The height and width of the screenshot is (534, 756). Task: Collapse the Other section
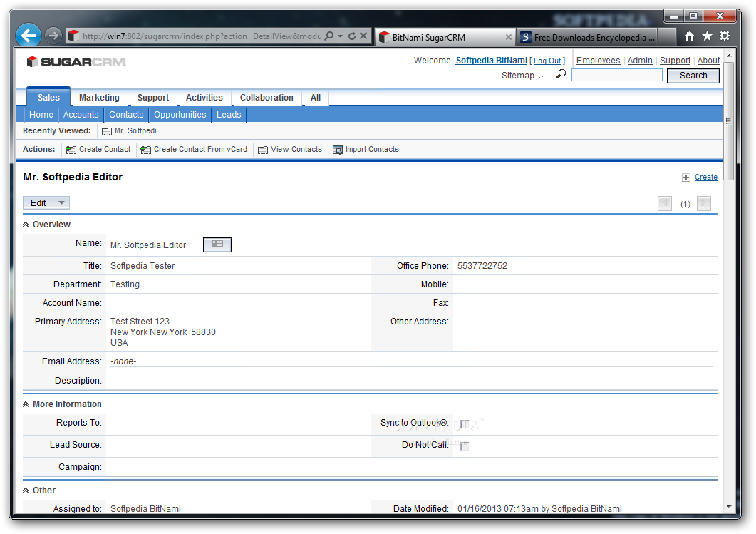click(26, 491)
